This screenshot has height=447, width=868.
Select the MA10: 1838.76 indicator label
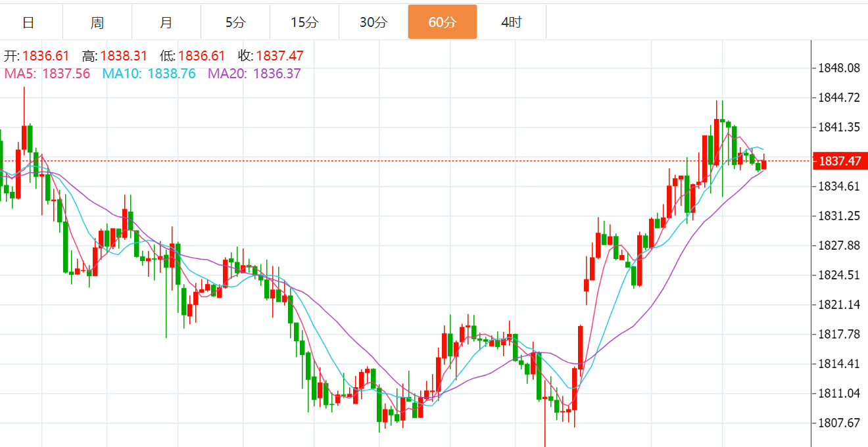tap(149, 74)
